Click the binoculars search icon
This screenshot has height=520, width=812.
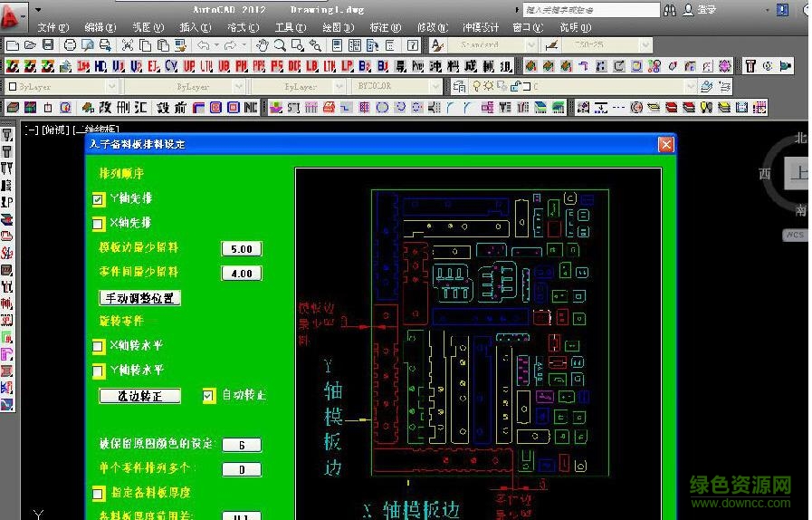click(670, 10)
